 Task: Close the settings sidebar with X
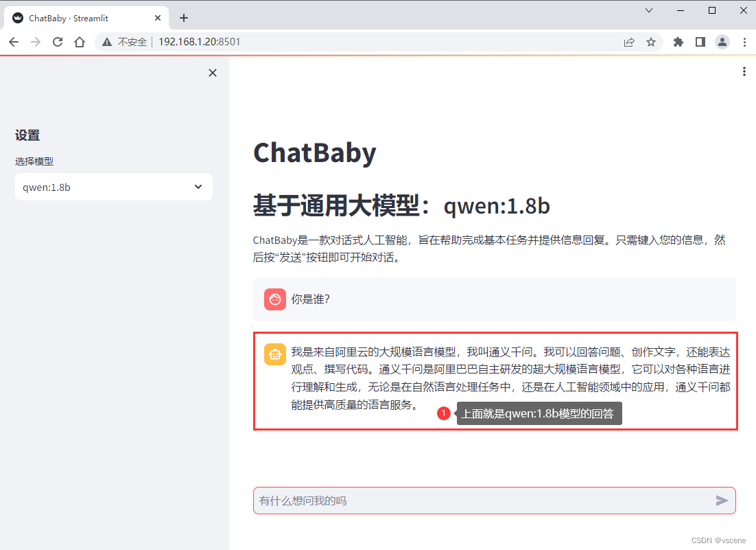[x=213, y=73]
